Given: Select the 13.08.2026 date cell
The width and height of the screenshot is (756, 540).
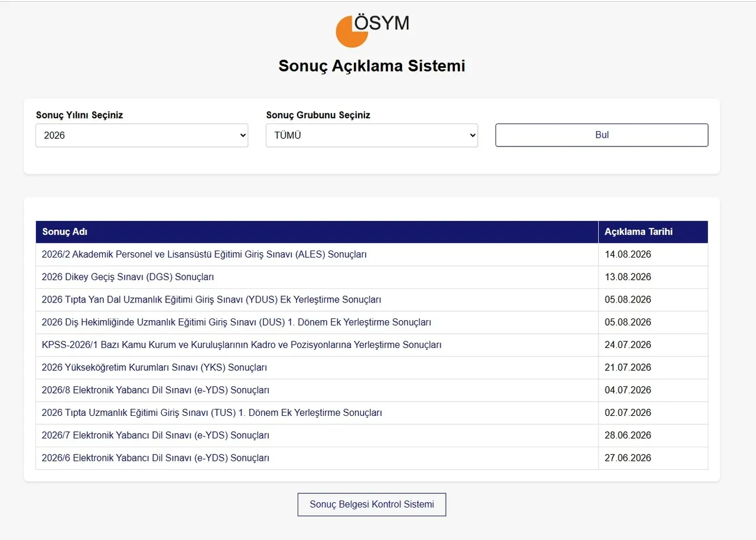Looking at the screenshot, I should (653, 277).
